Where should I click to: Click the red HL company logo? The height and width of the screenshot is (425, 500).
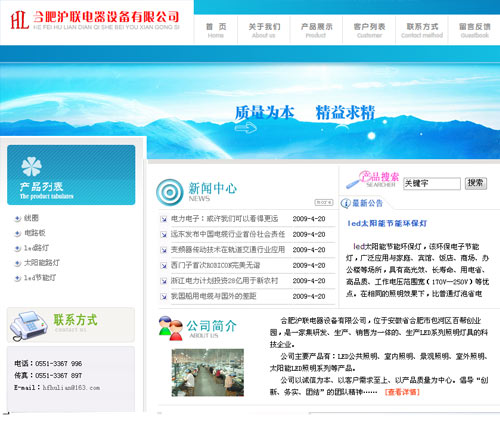click(19, 20)
